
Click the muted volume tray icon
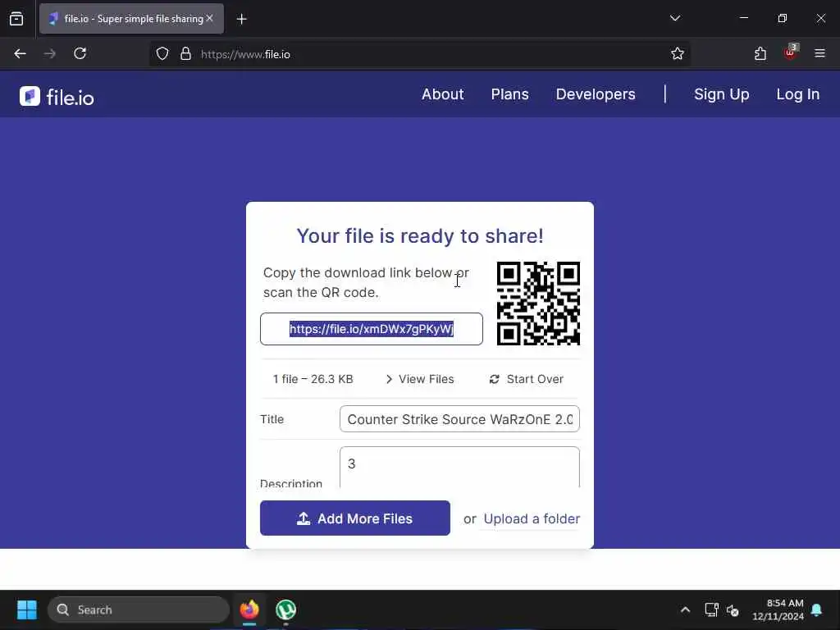[x=733, y=610]
